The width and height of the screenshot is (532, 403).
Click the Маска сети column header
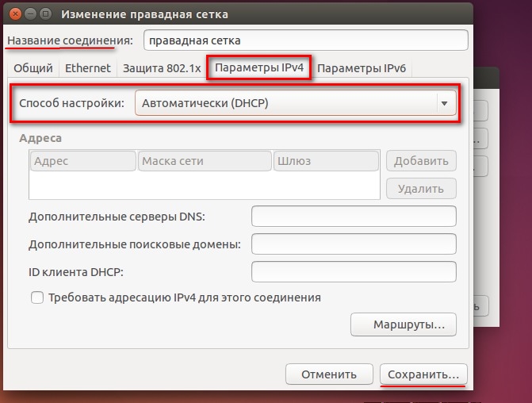point(205,161)
